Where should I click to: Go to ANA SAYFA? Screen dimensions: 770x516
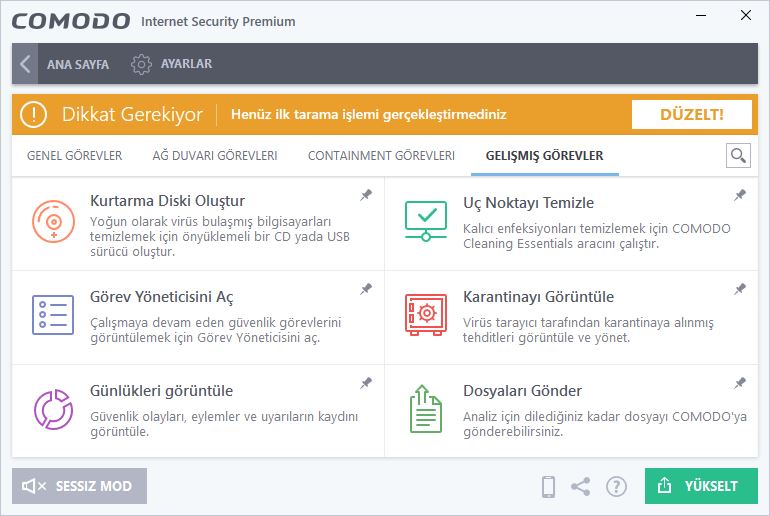point(78,64)
